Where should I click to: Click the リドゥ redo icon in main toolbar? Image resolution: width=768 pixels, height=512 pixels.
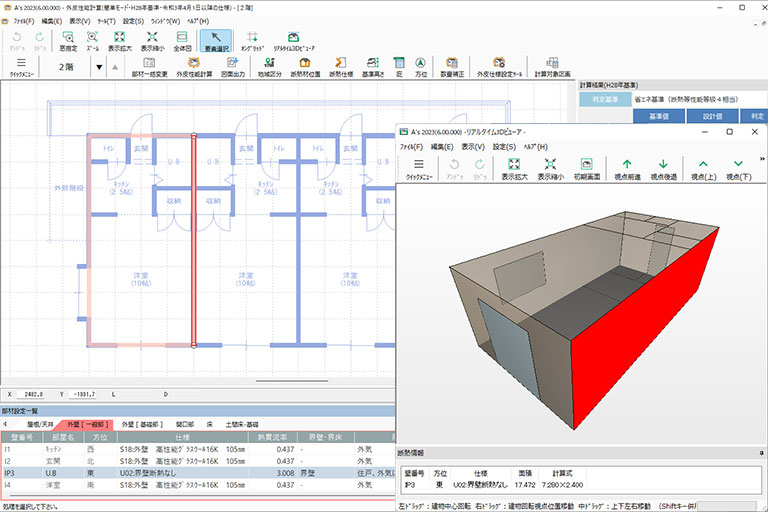pos(40,41)
